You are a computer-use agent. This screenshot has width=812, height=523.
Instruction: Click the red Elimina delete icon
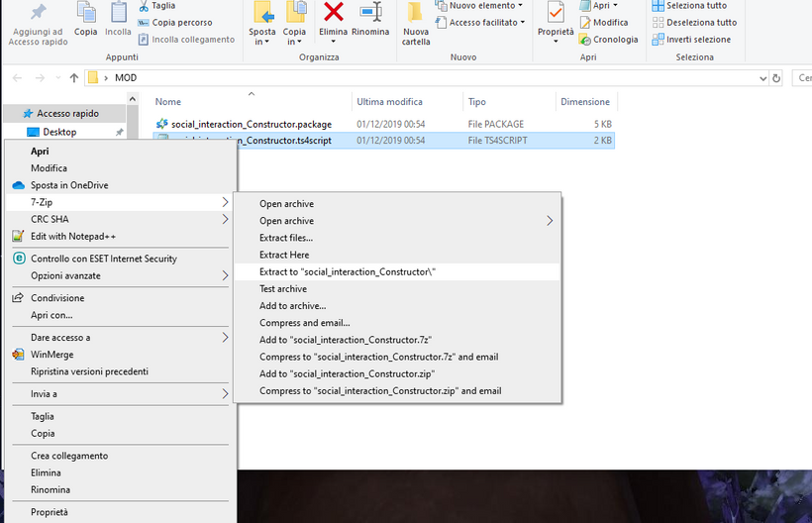334,13
